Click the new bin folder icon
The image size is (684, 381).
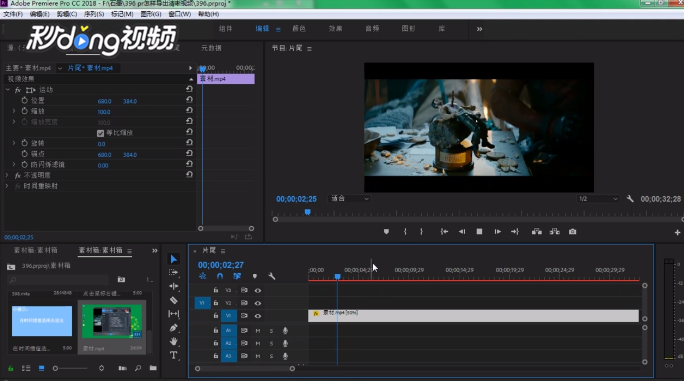coord(153,368)
